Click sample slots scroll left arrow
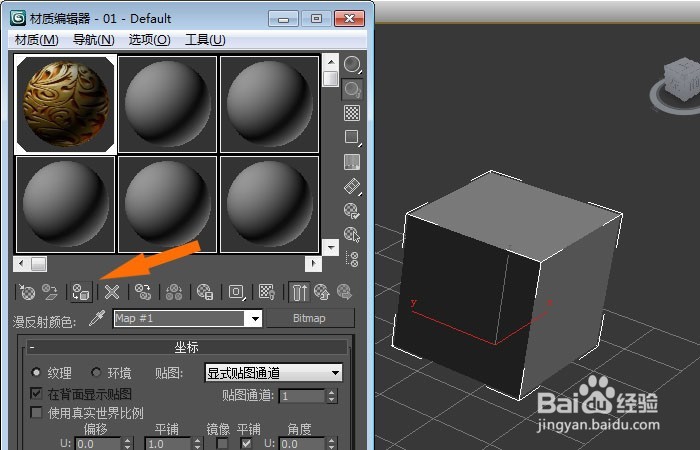The width and height of the screenshot is (700, 450). (21, 264)
